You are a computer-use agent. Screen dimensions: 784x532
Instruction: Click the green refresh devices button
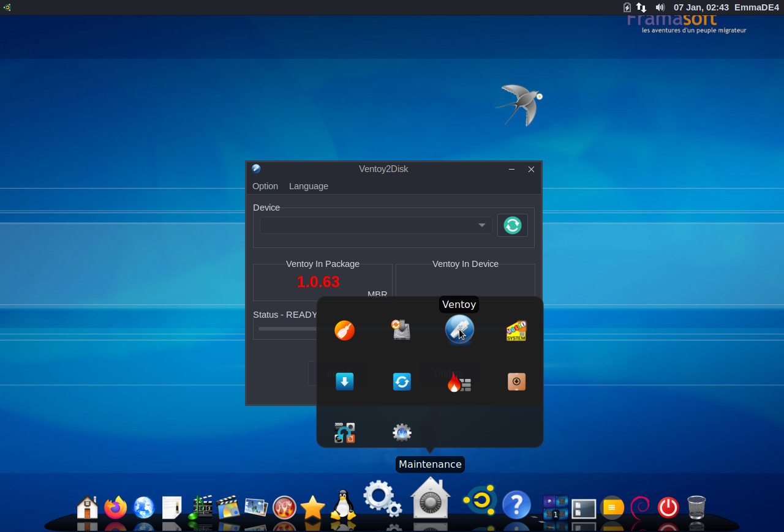(513, 225)
